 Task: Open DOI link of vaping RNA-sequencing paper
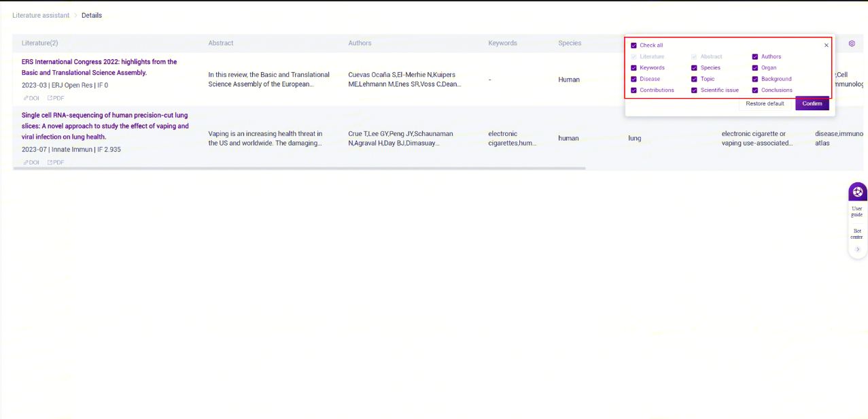pos(31,163)
